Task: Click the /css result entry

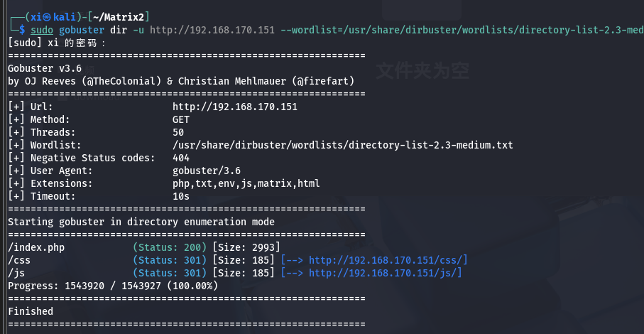Action: (19, 260)
